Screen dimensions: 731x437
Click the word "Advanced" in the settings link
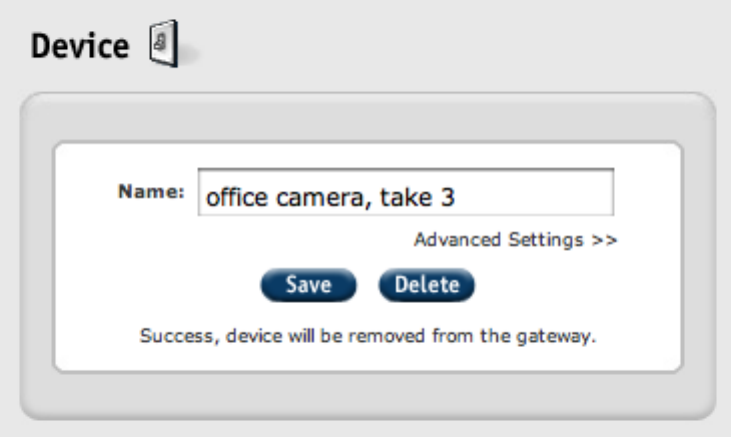click(x=455, y=240)
